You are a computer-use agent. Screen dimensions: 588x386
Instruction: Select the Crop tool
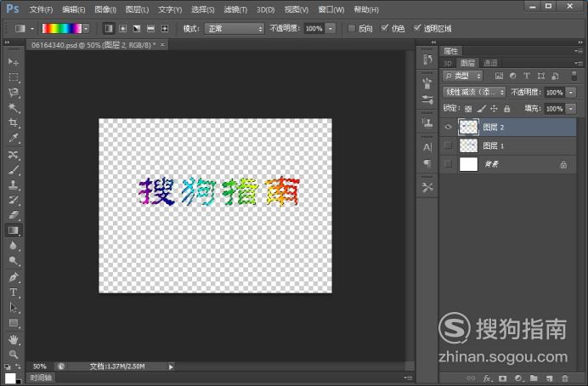[14, 123]
